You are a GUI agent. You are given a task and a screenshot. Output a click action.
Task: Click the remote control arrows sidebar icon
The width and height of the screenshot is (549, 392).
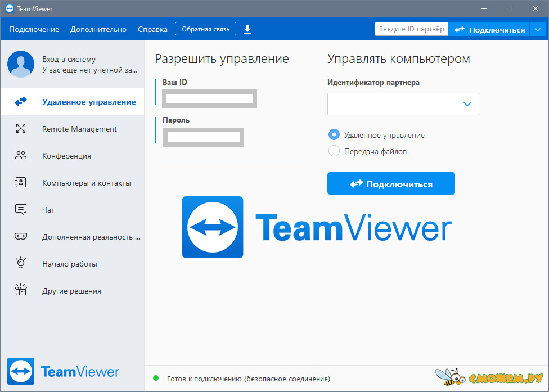coord(21,102)
